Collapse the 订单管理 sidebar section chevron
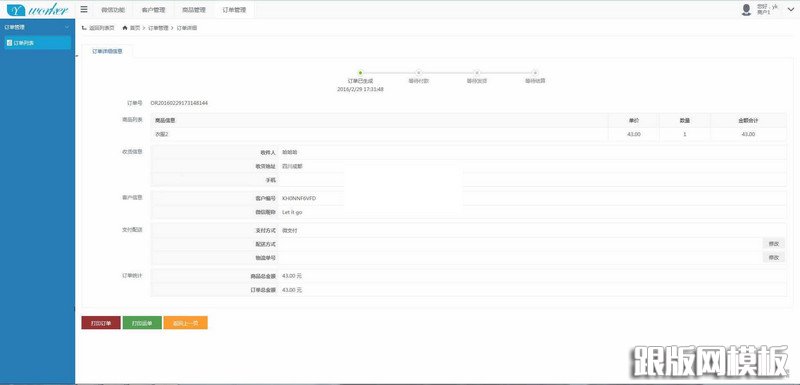The width and height of the screenshot is (800, 385). (x=67, y=28)
